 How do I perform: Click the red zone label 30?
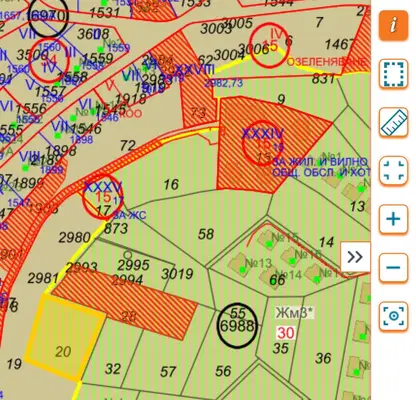[x=286, y=333]
